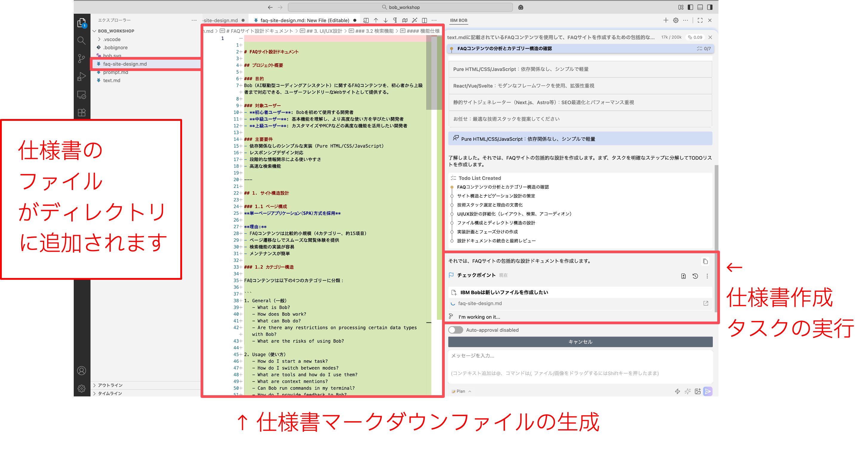Expand the タイムライン section
This screenshot has width=868, height=451.
pos(110,393)
